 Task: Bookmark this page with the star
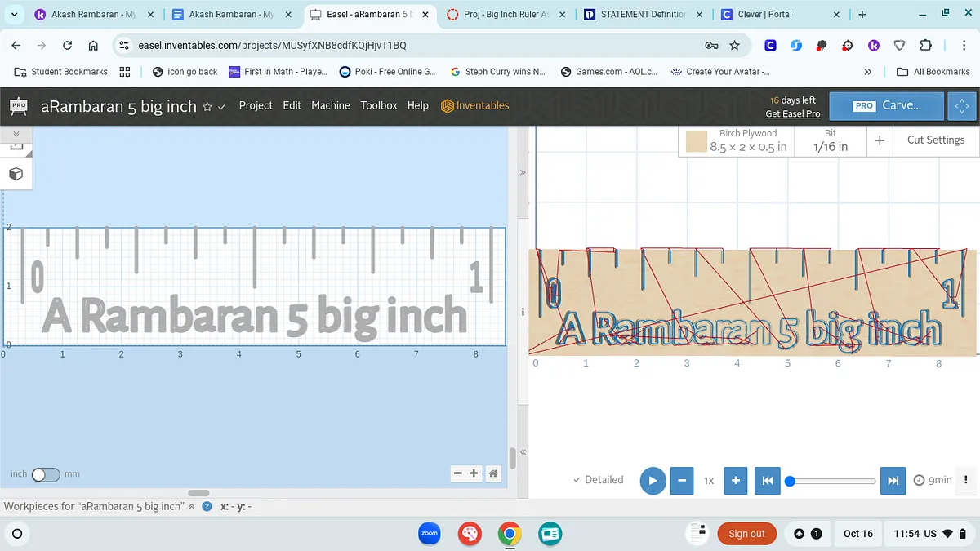click(734, 46)
